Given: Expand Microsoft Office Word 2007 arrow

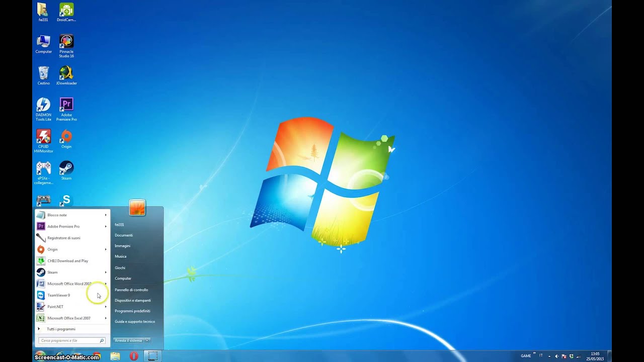Looking at the screenshot, I should (x=106, y=284).
